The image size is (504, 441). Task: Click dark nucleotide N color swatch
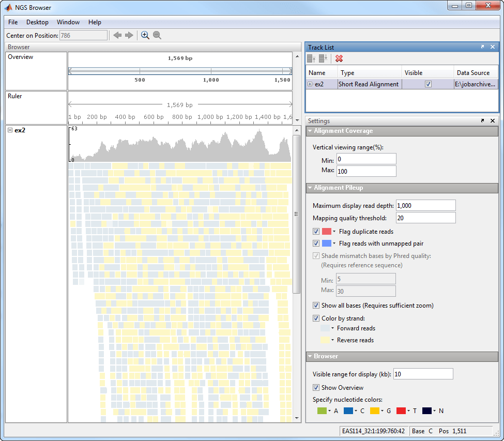tap(427, 411)
